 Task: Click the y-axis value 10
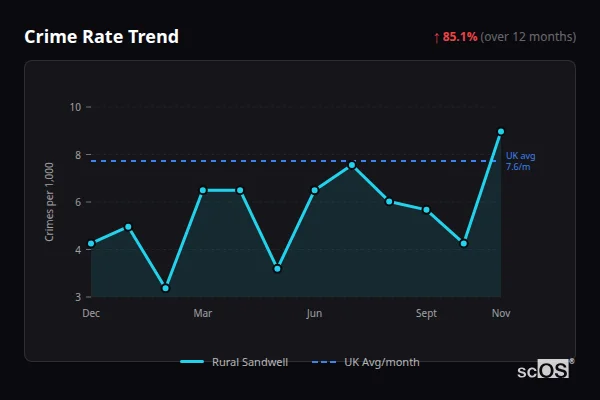pyautogui.click(x=75, y=107)
